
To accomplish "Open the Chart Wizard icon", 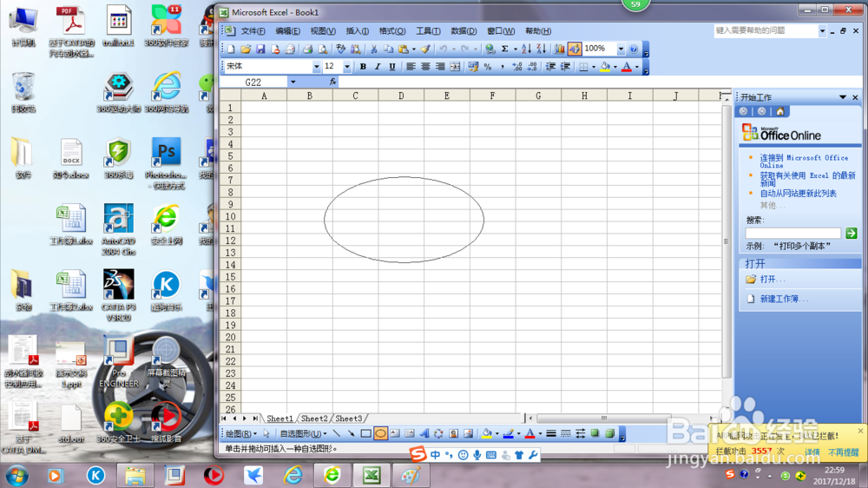I will pyautogui.click(x=560, y=49).
